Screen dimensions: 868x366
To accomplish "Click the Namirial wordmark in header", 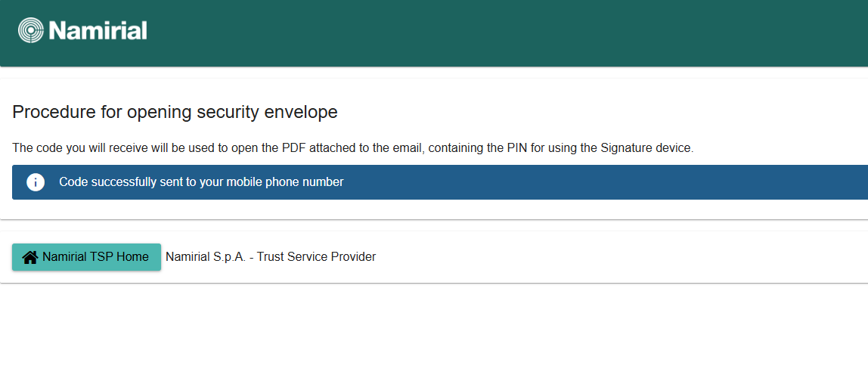I will 98,30.
